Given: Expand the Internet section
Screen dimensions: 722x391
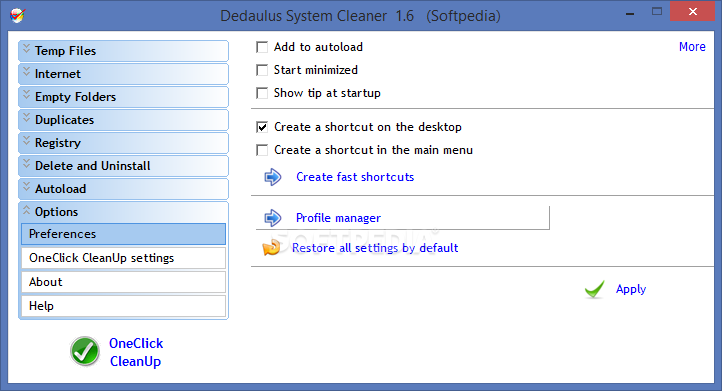Looking at the screenshot, I should pyautogui.click(x=123, y=74).
